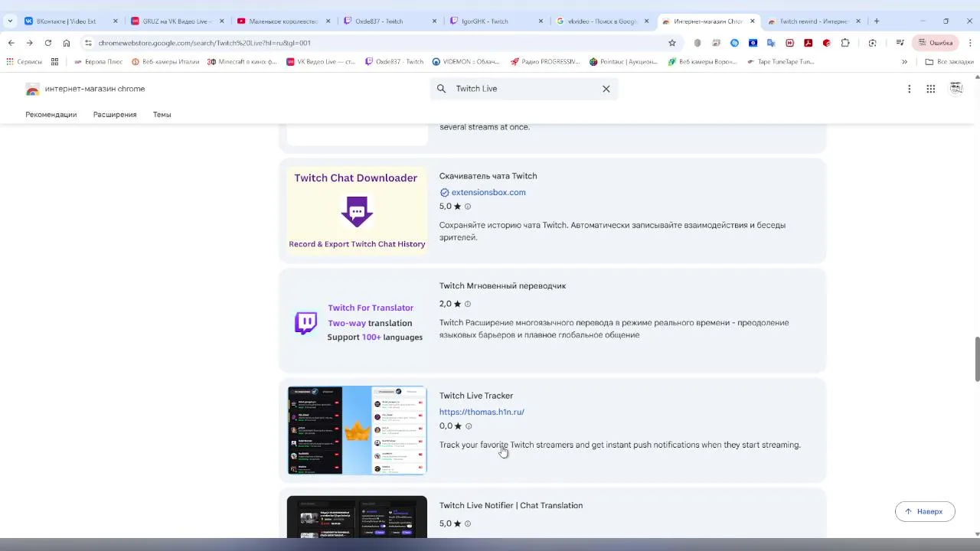The image size is (980, 551).
Task: Open the Web Store three-dot options menu
Action: tap(909, 89)
